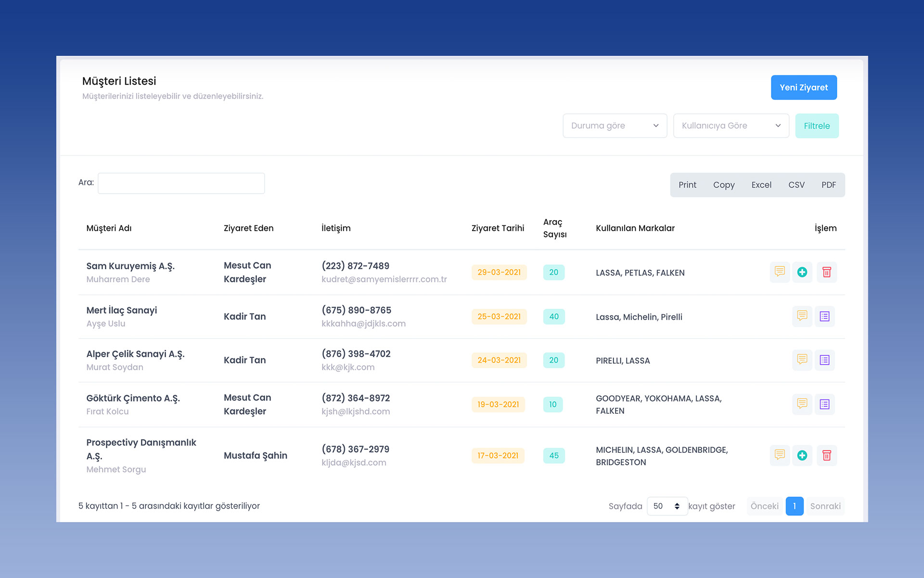
Task: Open comment icon for Göktürk Çimento A.Ş.
Action: (x=802, y=404)
